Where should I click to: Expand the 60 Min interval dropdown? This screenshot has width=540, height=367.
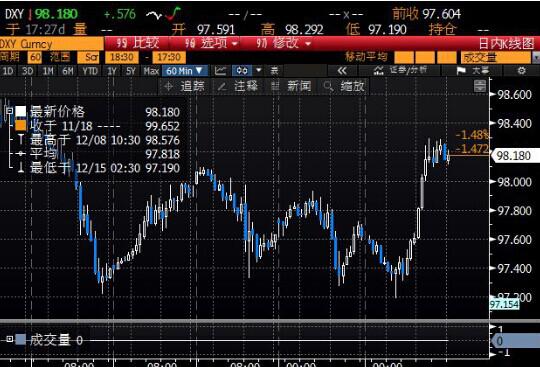click(x=185, y=71)
